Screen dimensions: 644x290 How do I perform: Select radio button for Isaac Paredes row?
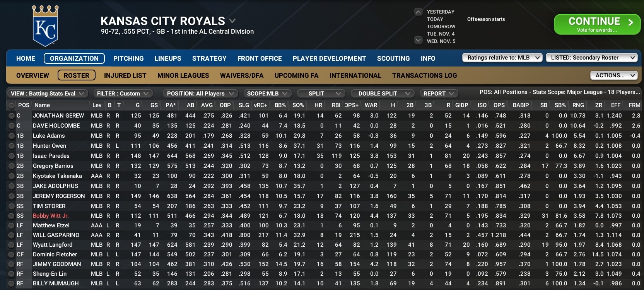(12, 156)
